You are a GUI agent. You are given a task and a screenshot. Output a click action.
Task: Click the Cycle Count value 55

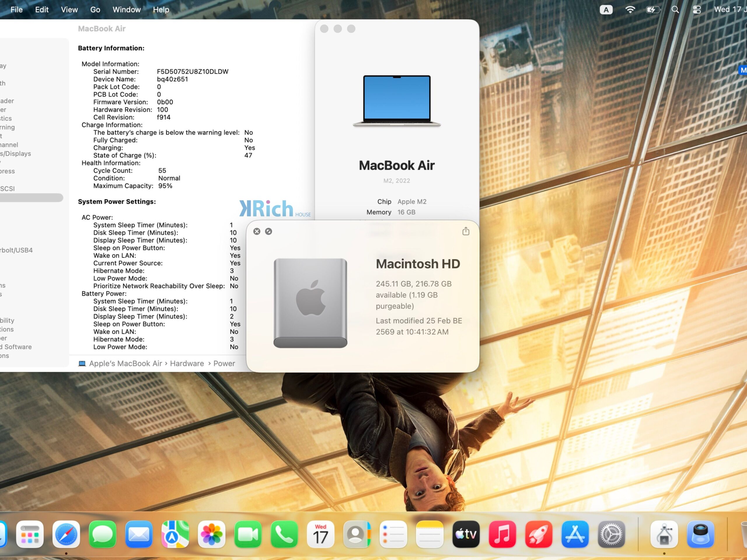162,170
